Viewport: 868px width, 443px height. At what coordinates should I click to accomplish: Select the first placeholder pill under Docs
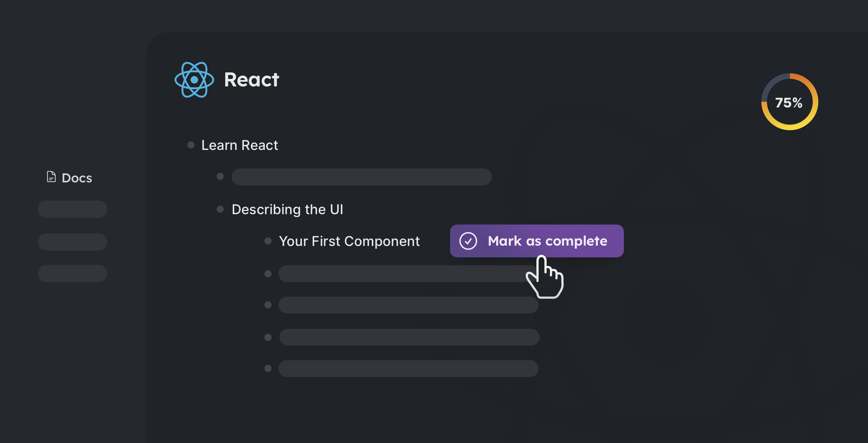72,209
